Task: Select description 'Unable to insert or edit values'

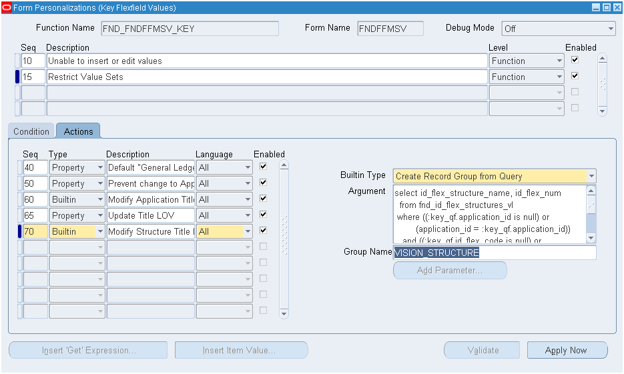Action: [267, 61]
